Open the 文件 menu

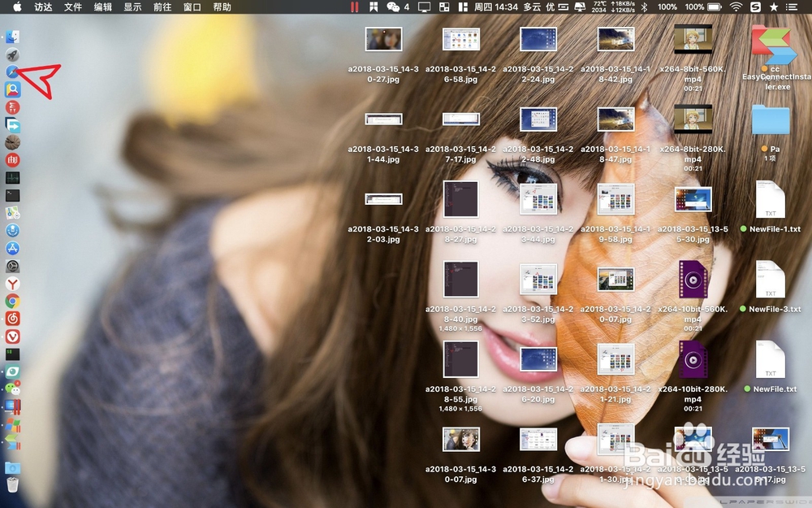(73, 7)
